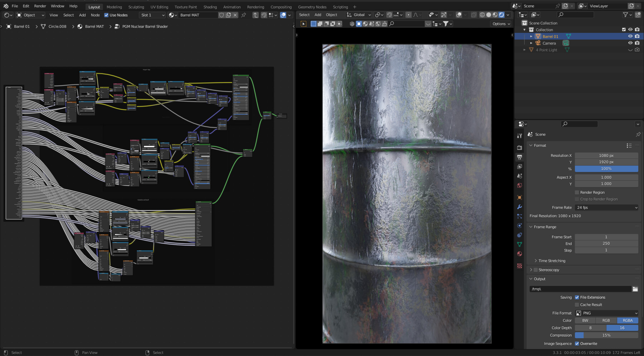Enable the Cache Result checkbox
The image size is (644, 356).
click(577, 305)
